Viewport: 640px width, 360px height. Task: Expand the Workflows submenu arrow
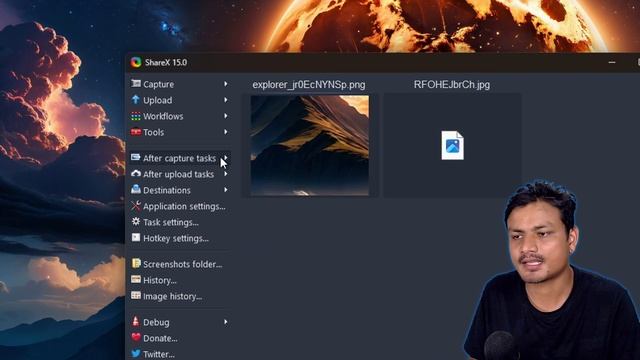(x=225, y=116)
